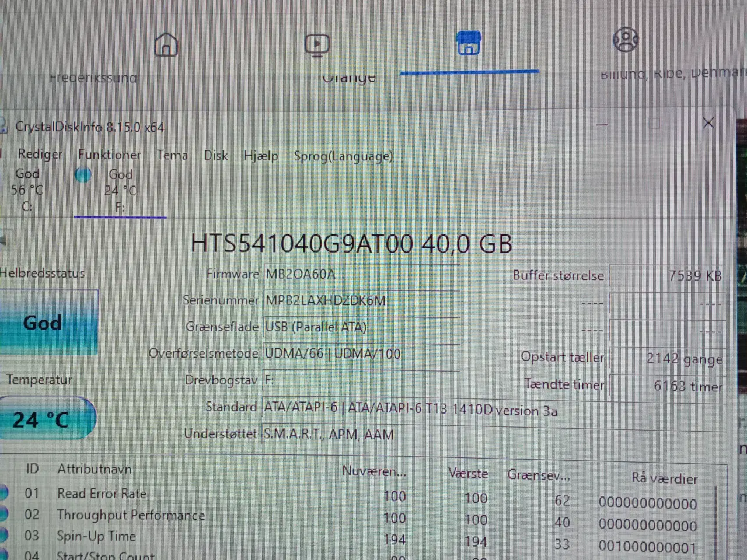Open the video player icon in top navigation

317,44
